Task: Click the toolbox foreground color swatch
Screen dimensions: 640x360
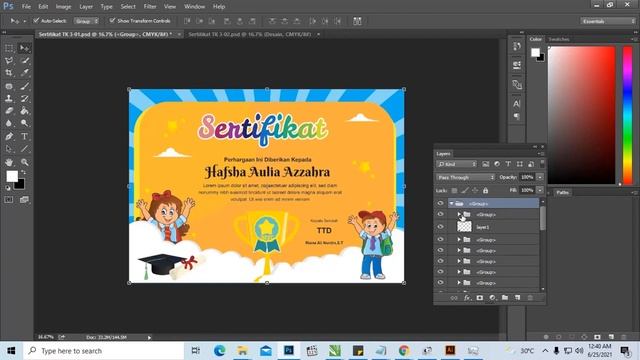Action: [11, 176]
